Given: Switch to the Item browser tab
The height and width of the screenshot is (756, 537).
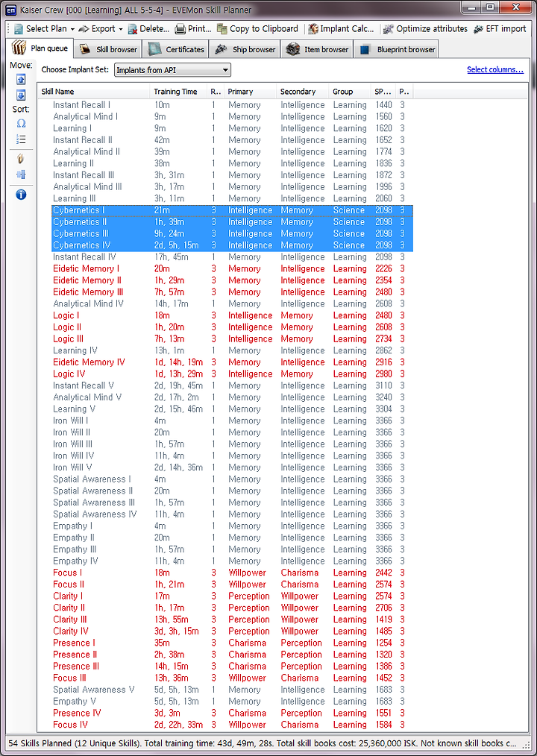Looking at the screenshot, I should click(317, 49).
